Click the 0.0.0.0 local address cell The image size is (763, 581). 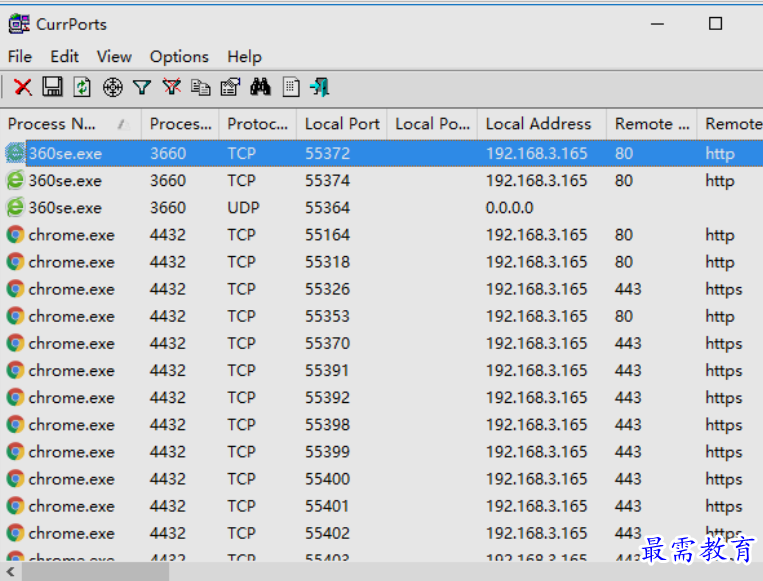tap(509, 208)
